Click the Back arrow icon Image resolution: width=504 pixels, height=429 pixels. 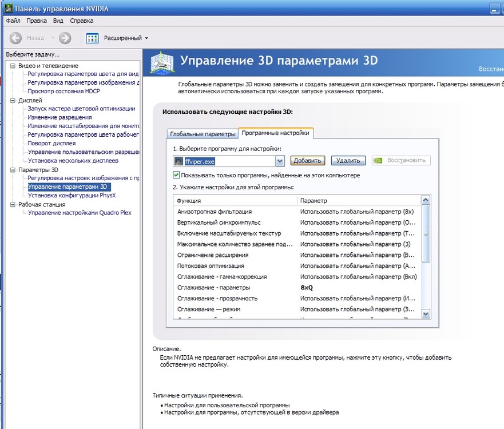click(15, 38)
